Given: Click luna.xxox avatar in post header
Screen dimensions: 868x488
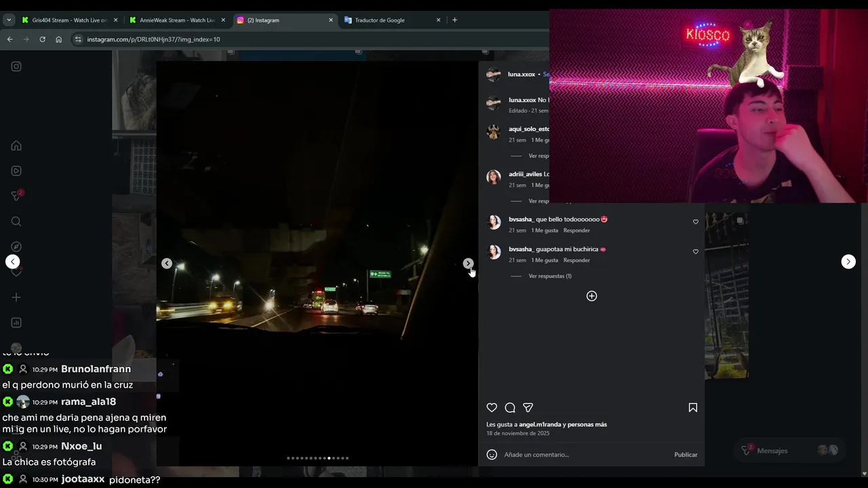Looking at the screenshot, I should pyautogui.click(x=494, y=75).
